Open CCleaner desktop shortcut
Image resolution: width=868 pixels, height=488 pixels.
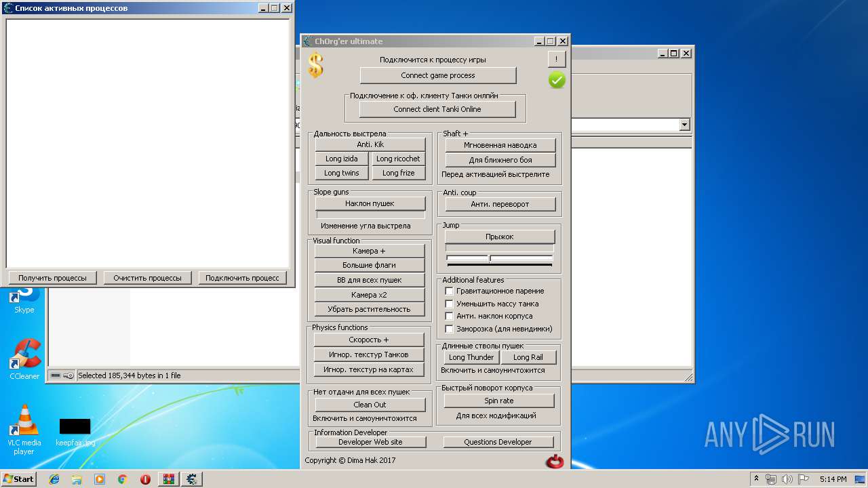24,359
